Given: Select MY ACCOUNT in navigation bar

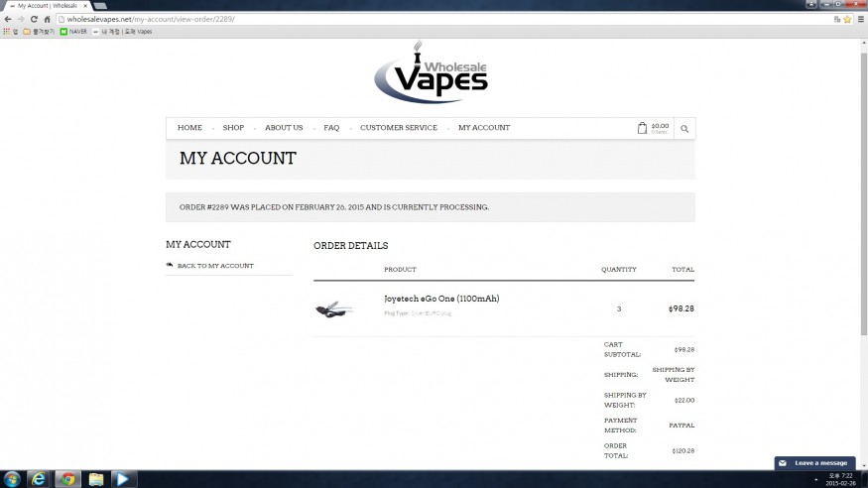Looking at the screenshot, I should pyautogui.click(x=484, y=128).
